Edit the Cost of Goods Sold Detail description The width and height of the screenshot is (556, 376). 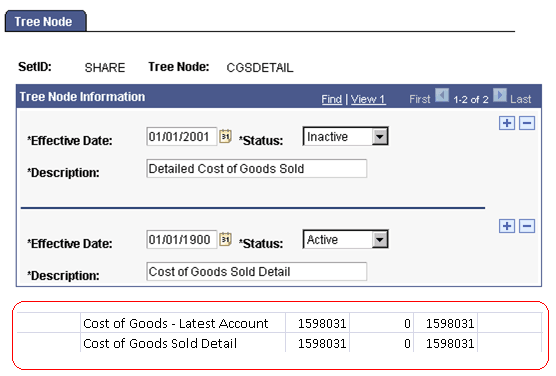click(x=256, y=272)
